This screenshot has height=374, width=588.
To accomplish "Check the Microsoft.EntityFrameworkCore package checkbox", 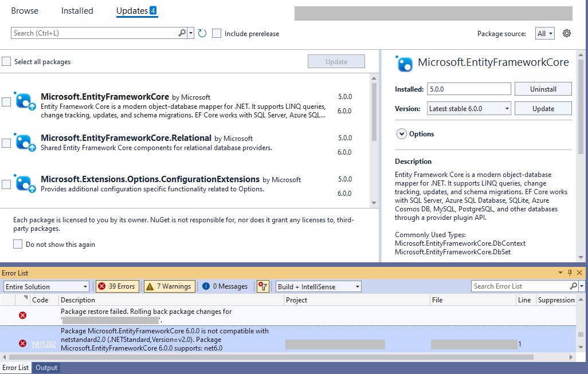I will (x=6, y=101).
